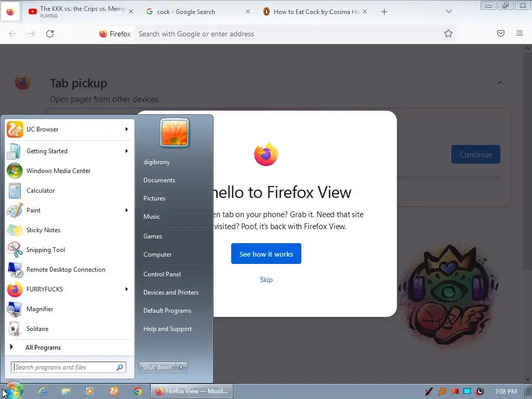Open Internet Explorer from the taskbar
The width and height of the screenshot is (532, 399).
pos(42,391)
